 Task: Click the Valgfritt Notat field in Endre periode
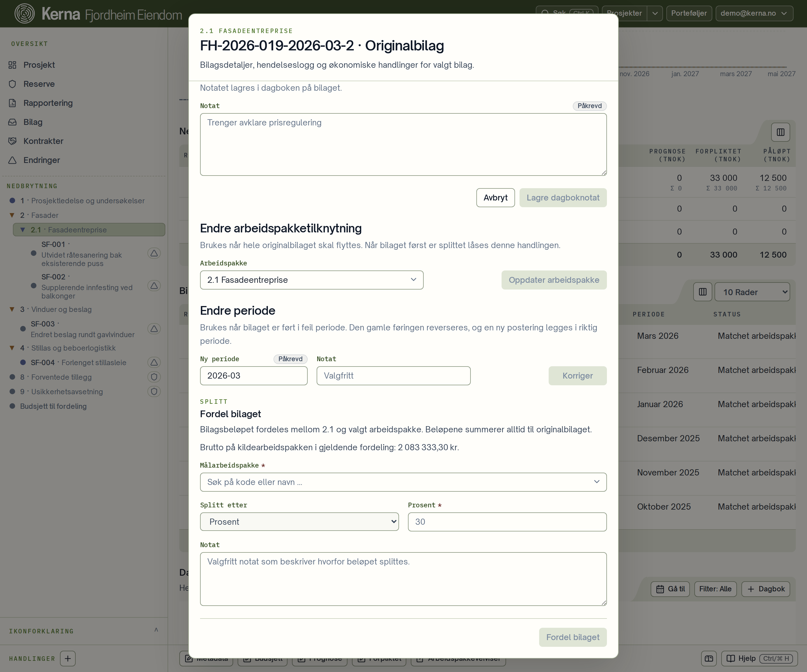point(393,376)
